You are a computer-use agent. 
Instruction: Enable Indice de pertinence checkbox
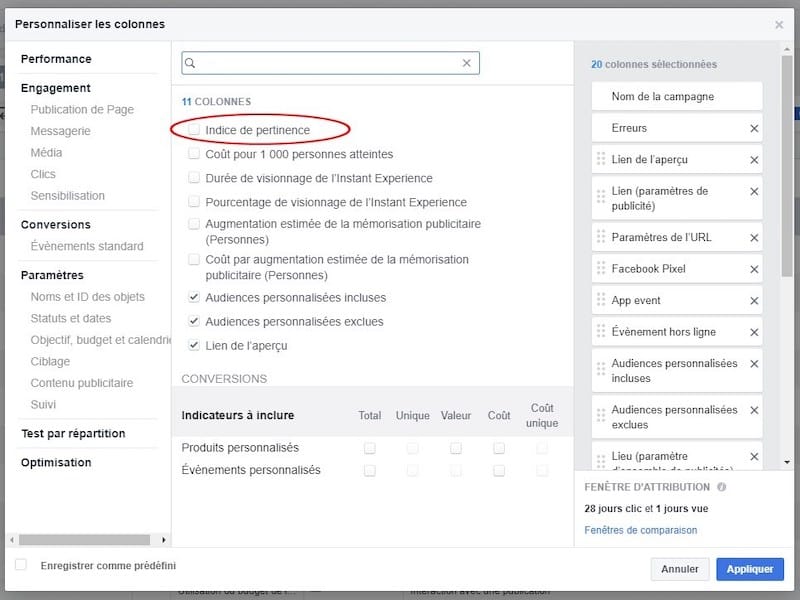(x=195, y=130)
